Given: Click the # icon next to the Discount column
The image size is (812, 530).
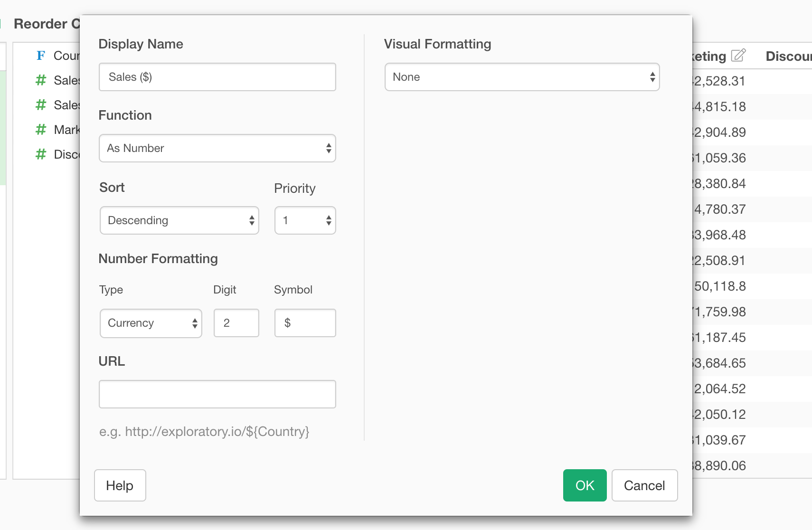Looking at the screenshot, I should (40, 154).
